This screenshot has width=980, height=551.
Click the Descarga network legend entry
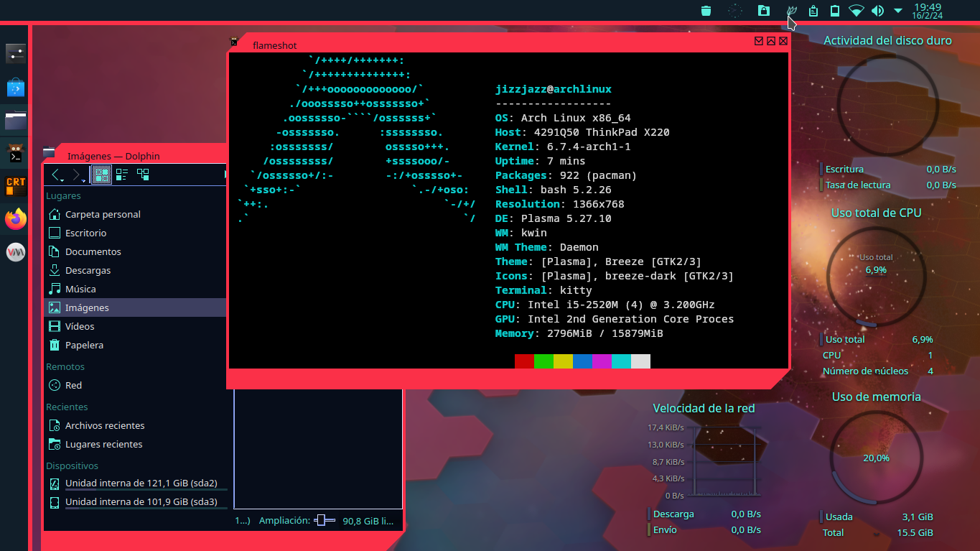704,514
